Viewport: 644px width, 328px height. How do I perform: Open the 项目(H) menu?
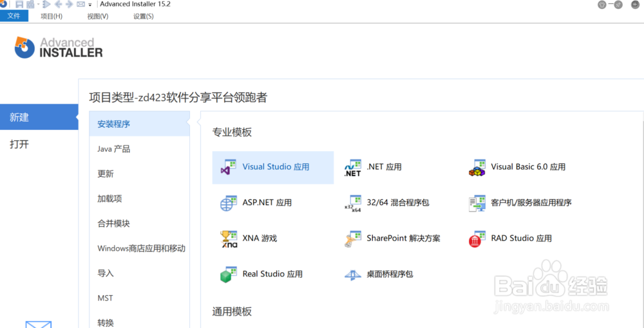pos(52,17)
